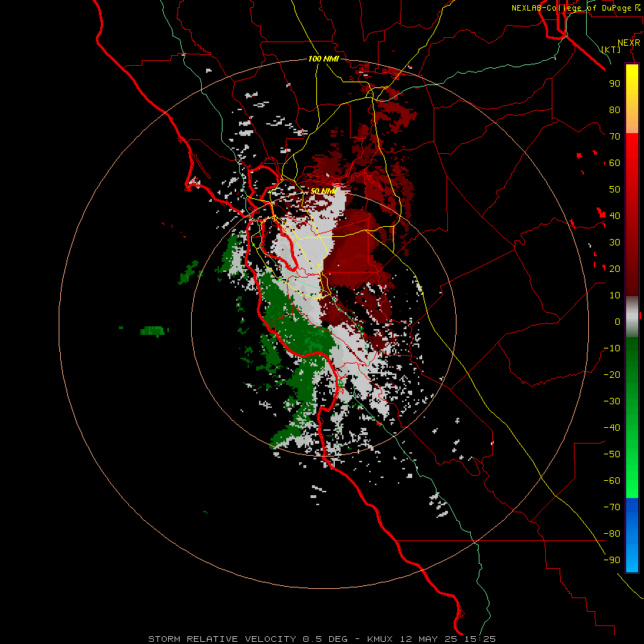Click the 40 value on the velocity scale
Viewport: 644px width, 644px height.
(x=615, y=215)
